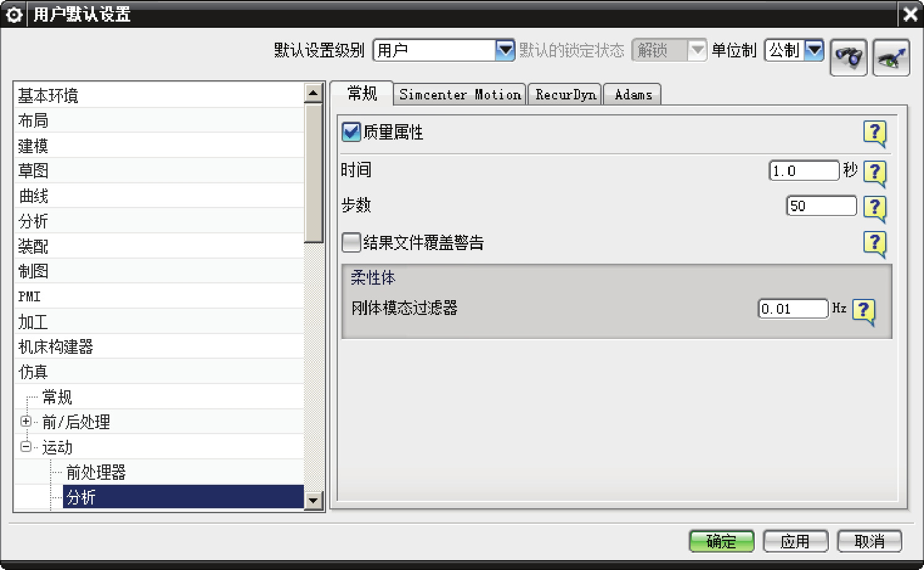Collapse the 运动 tree node
This screenshot has height=570, width=924.
26,446
